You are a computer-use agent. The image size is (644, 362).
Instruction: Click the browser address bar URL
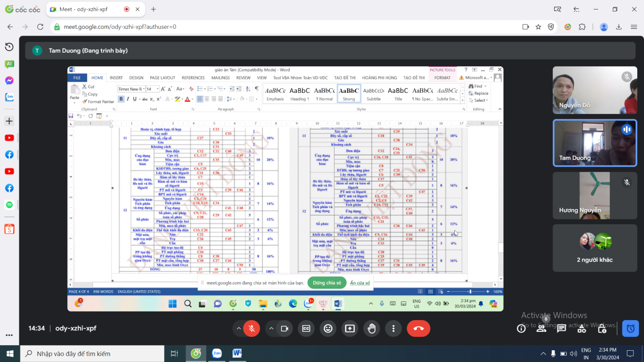[x=120, y=27]
